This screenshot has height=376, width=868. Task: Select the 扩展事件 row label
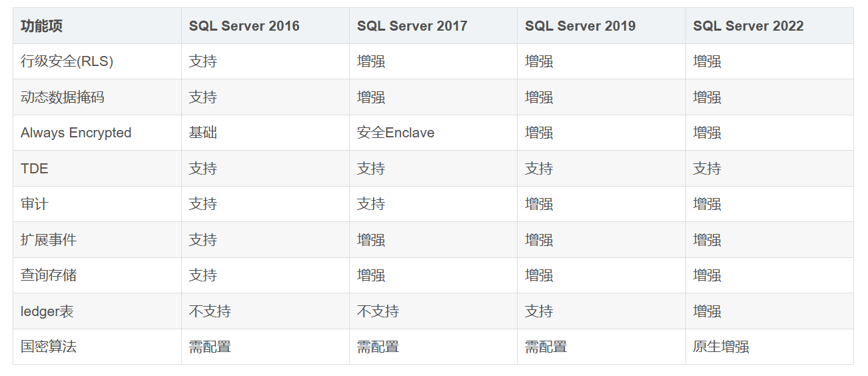pos(49,240)
